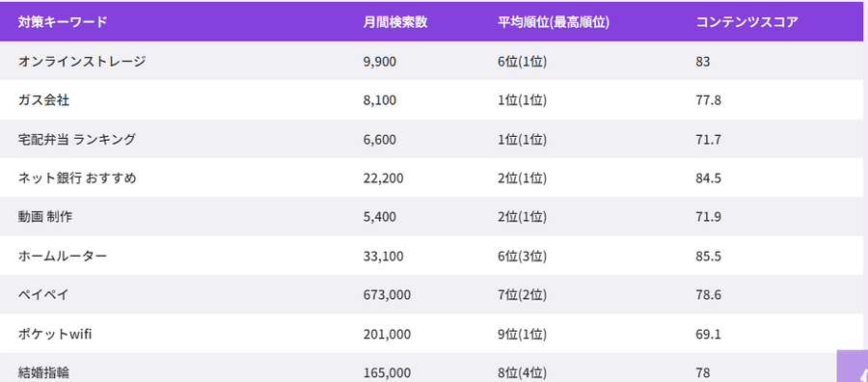Click the 月間検索数 column header
This screenshot has height=382, width=868.
click(x=395, y=23)
